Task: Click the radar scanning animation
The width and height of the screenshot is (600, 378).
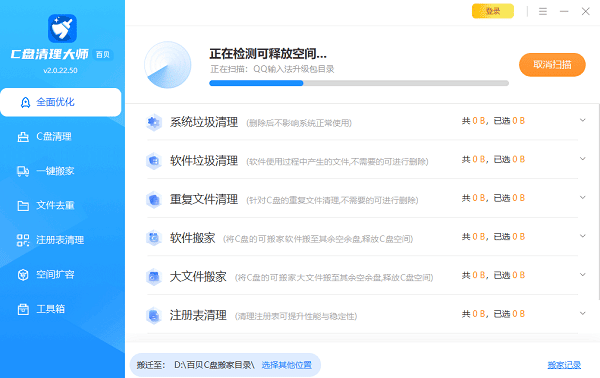Action: point(168,65)
